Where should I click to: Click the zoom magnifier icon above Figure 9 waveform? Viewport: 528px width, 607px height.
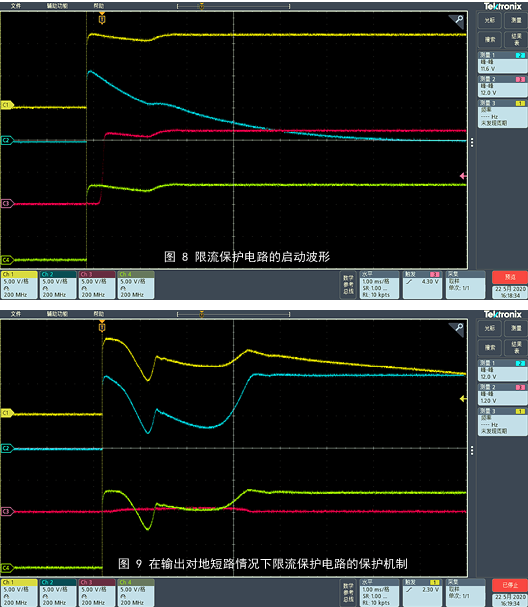point(457,329)
